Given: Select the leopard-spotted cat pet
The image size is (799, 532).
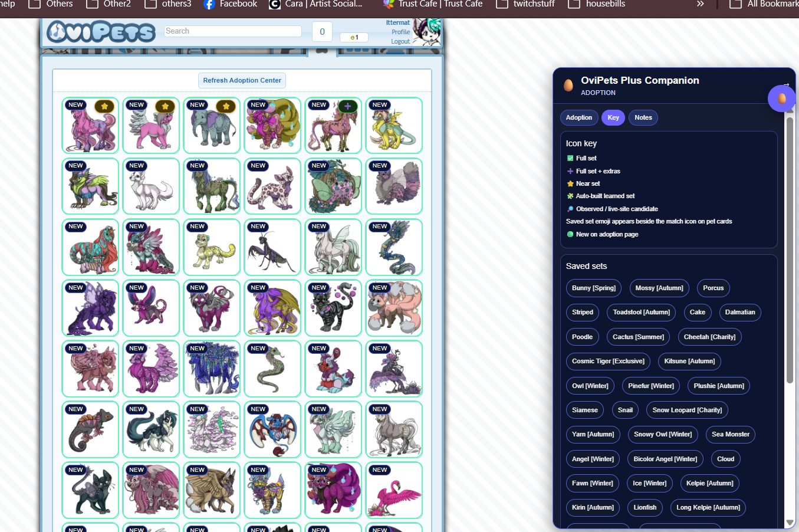Looking at the screenshot, I should click(273, 186).
